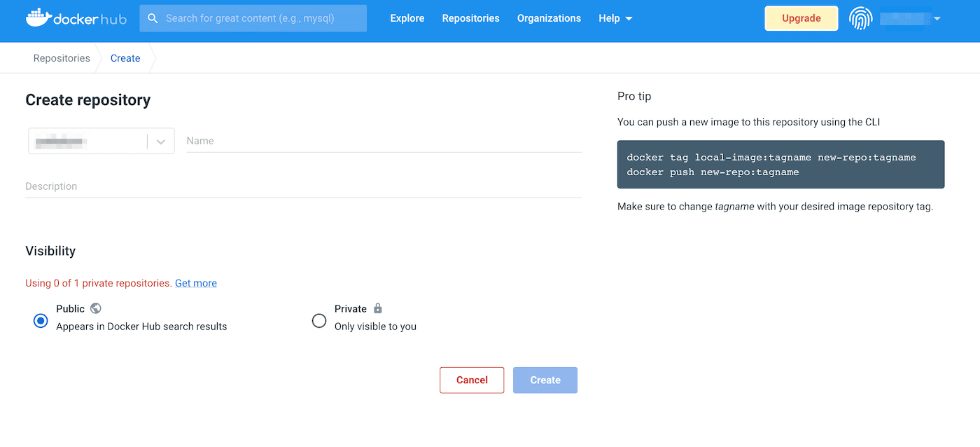This screenshot has width=980, height=447.
Task: Click the Cancel button
Action: click(x=471, y=380)
